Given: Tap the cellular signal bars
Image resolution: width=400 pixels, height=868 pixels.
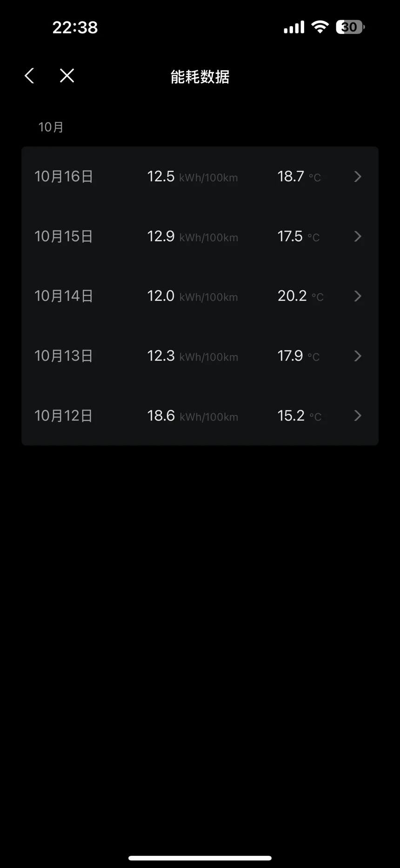Looking at the screenshot, I should [294, 27].
